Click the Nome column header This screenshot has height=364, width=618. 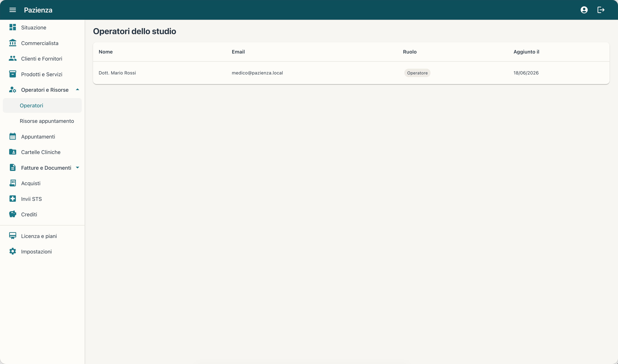tap(106, 52)
